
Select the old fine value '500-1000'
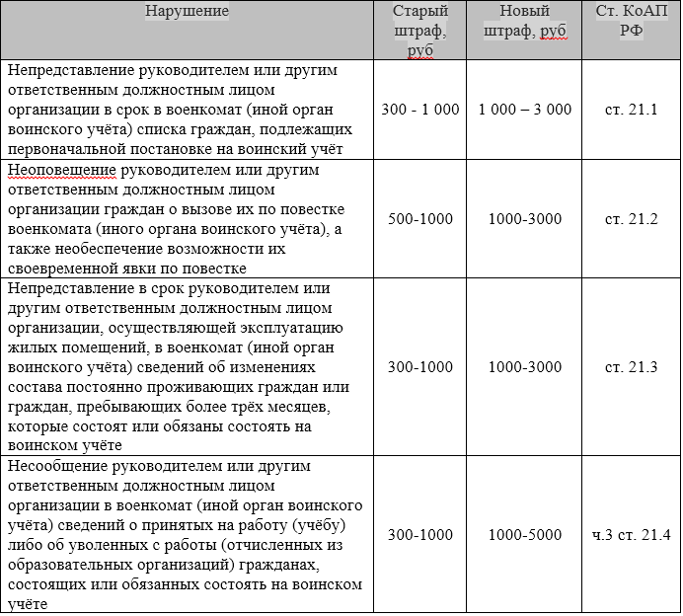[419, 219]
